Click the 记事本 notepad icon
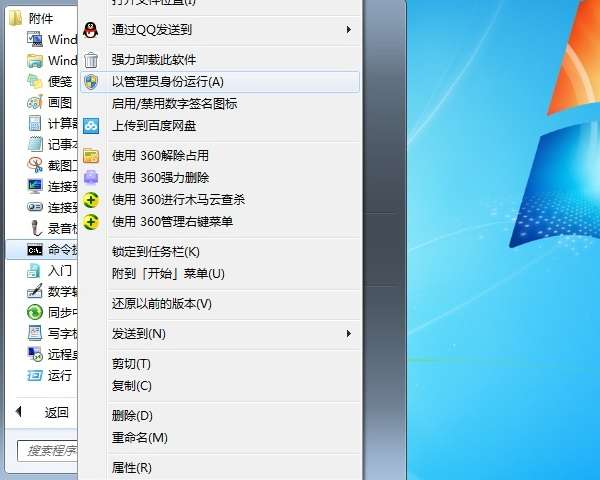Image resolution: width=600 pixels, height=480 pixels. tap(35, 144)
